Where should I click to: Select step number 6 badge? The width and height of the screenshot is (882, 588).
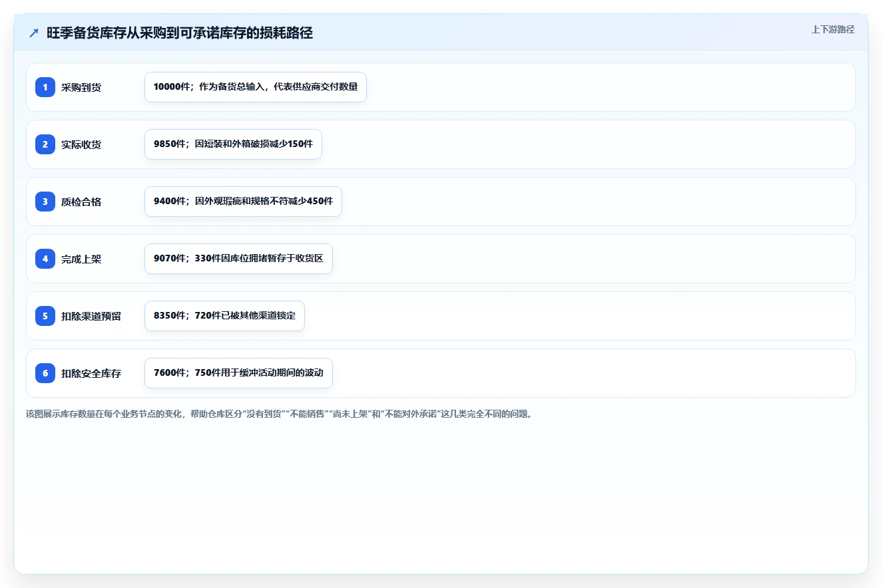pyautogui.click(x=45, y=373)
